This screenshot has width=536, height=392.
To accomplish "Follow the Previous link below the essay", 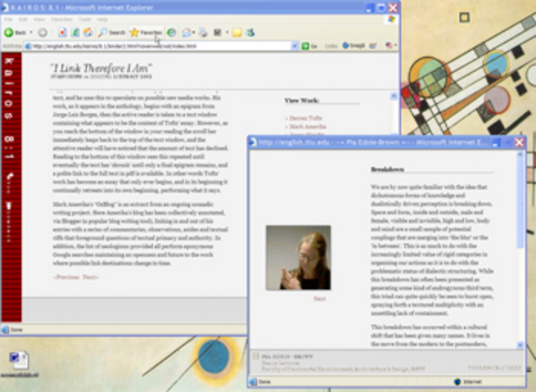I will (66, 277).
